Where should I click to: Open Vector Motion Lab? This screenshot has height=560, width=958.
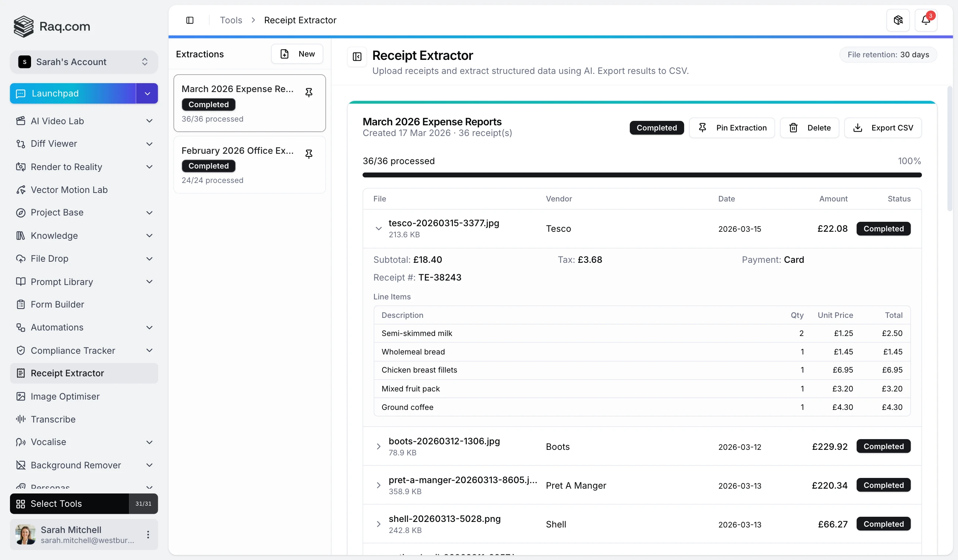click(69, 189)
